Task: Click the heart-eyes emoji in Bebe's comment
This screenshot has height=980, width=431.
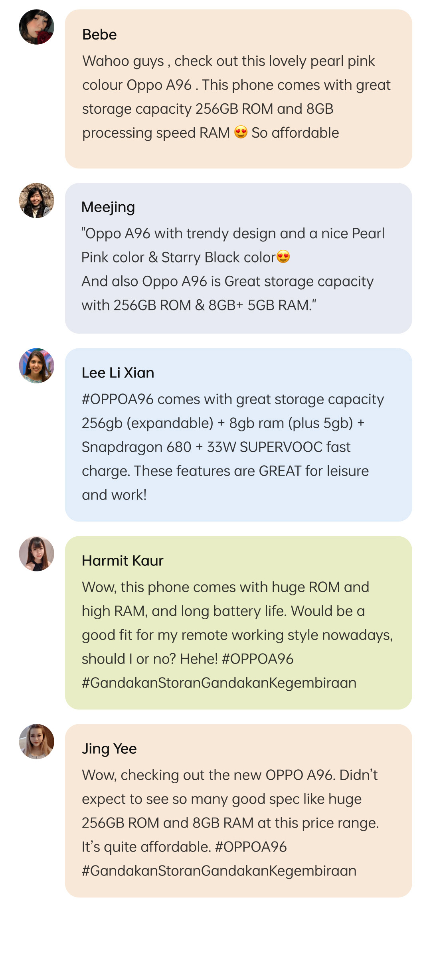Action: click(241, 132)
